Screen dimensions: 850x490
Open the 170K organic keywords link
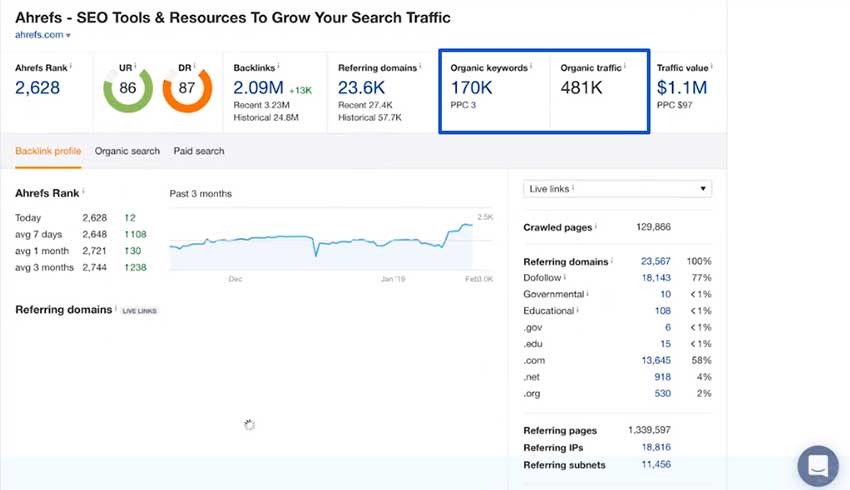pyautogui.click(x=472, y=88)
